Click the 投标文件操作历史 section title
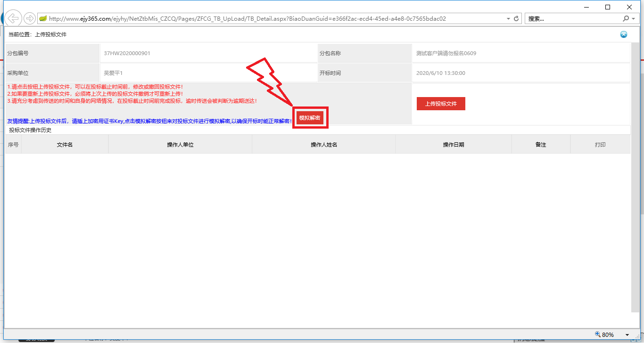The width and height of the screenshot is (644, 343). coord(30,130)
